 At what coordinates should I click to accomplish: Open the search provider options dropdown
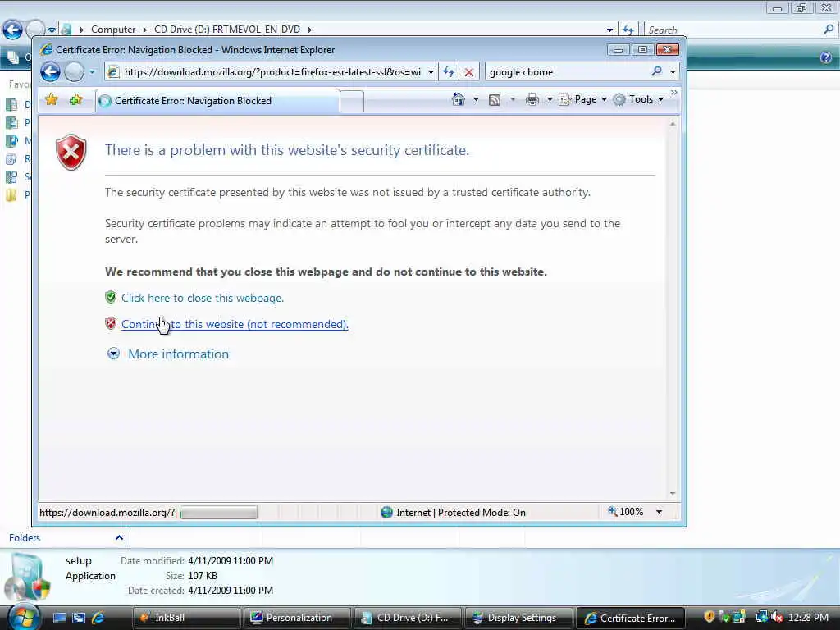(x=673, y=72)
